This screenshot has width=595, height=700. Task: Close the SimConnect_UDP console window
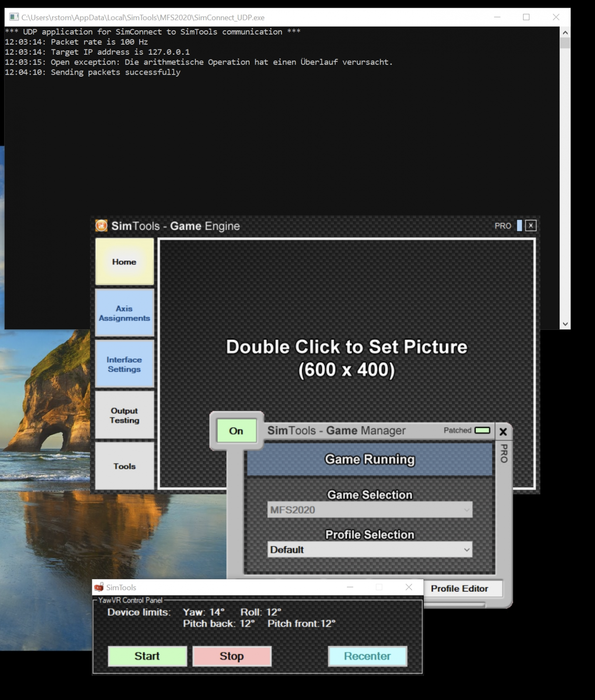pyautogui.click(x=556, y=17)
